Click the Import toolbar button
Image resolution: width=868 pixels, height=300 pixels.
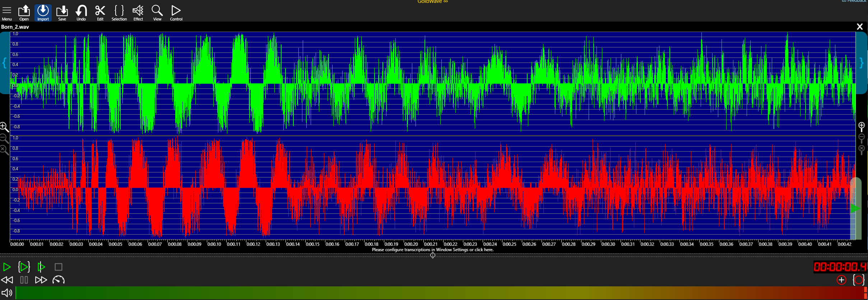(x=43, y=13)
